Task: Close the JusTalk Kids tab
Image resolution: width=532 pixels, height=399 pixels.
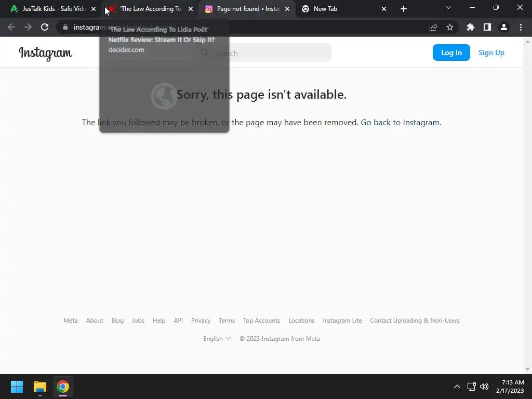Action: tap(94, 9)
